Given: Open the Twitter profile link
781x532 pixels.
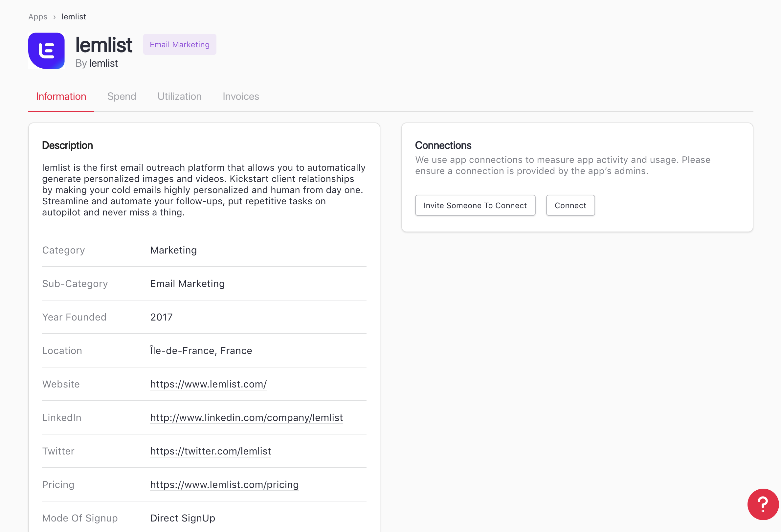Looking at the screenshot, I should point(211,451).
